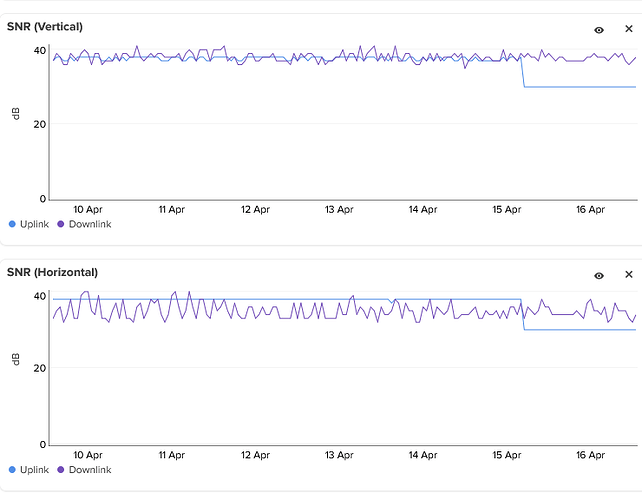Close the SNR (Vertical) chart panel

coord(629,29)
